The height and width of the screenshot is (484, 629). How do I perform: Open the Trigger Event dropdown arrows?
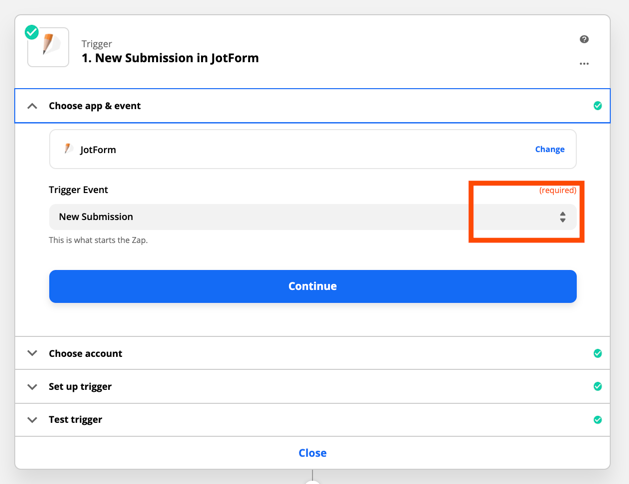[562, 217]
